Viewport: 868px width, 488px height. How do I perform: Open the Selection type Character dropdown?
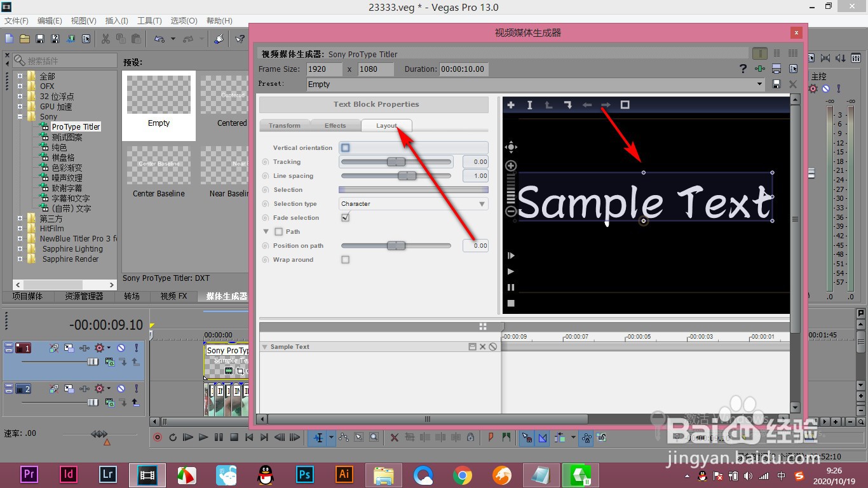point(414,204)
